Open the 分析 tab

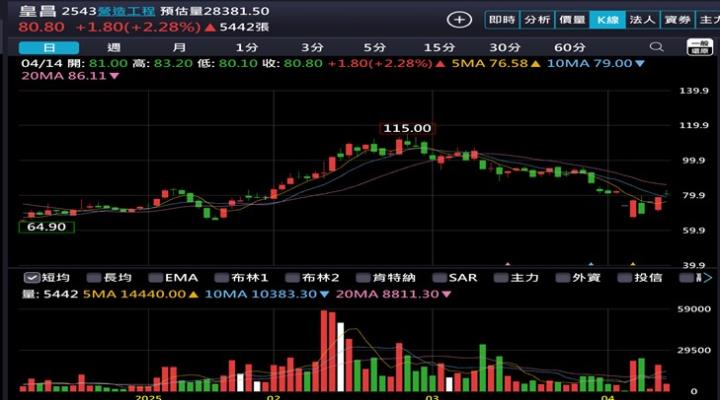(537, 19)
